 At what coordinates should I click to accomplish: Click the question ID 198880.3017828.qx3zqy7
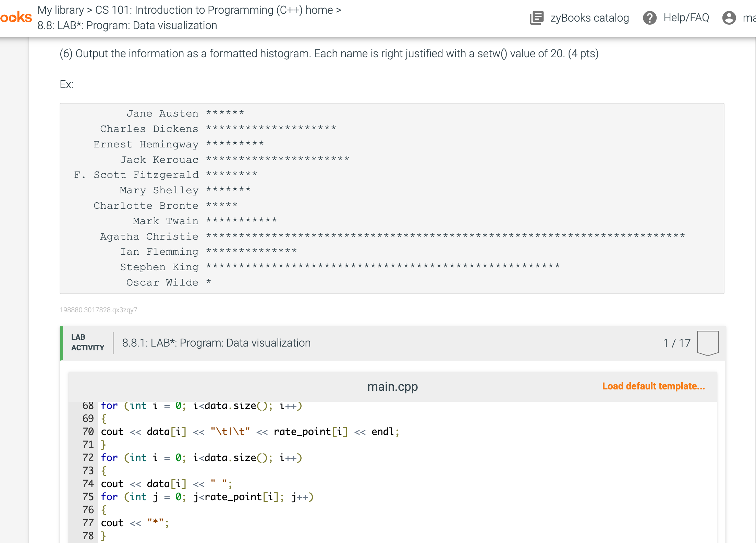click(98, 310)
